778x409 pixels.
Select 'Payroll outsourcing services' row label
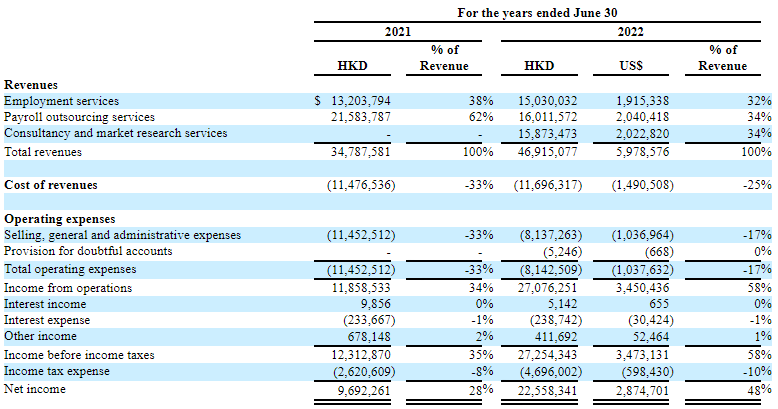[79, 117]
